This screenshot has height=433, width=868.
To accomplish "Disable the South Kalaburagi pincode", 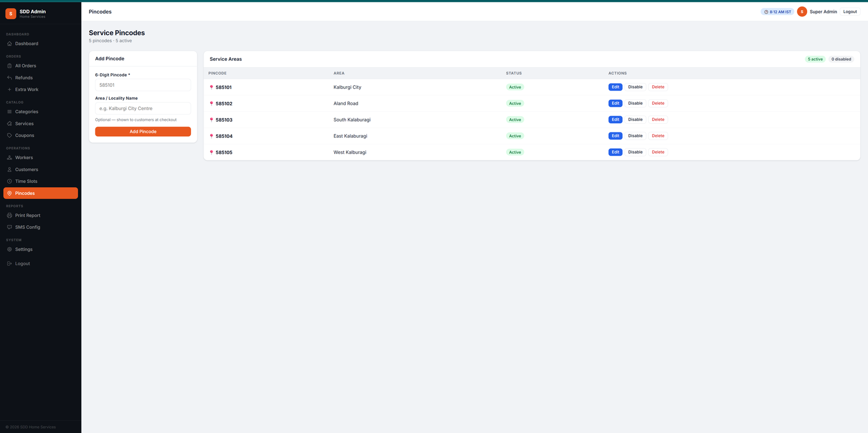I will pos(635,119).
